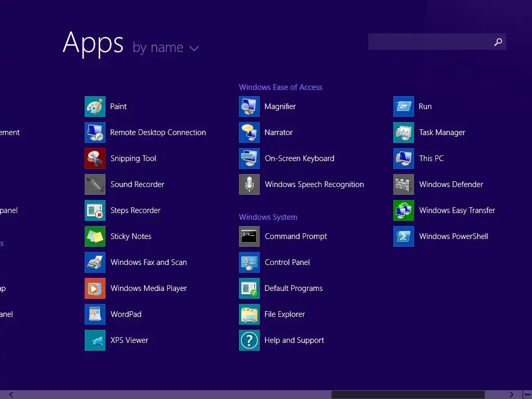
Task: Click the 'Command Prompt' label
Action: tap(296, 236)
